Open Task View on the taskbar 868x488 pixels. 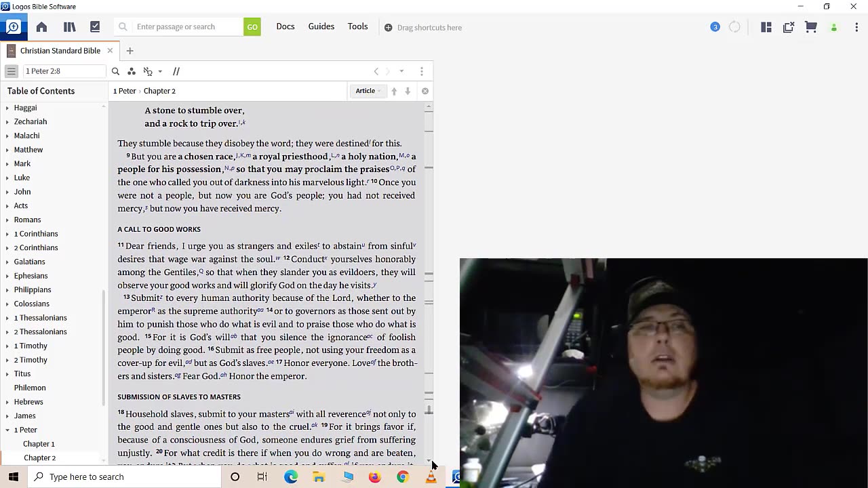pyautogui.click(x=262, y=477)
